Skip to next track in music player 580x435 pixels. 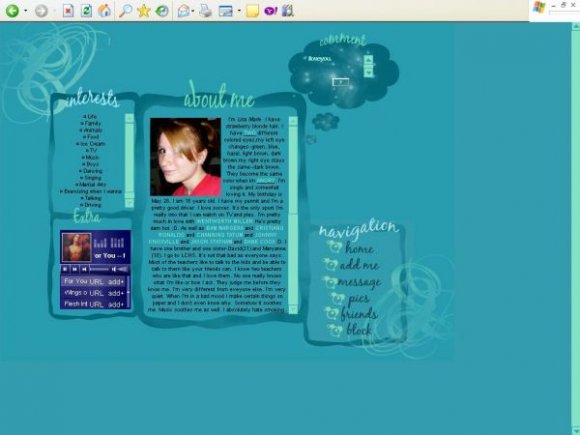(84, 269)
